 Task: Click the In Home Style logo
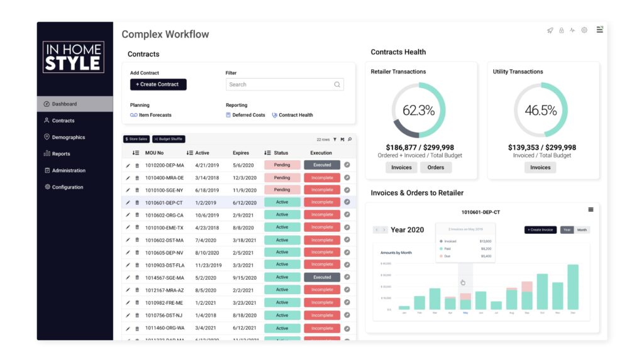pyautogui.click(x=74, y=57)
